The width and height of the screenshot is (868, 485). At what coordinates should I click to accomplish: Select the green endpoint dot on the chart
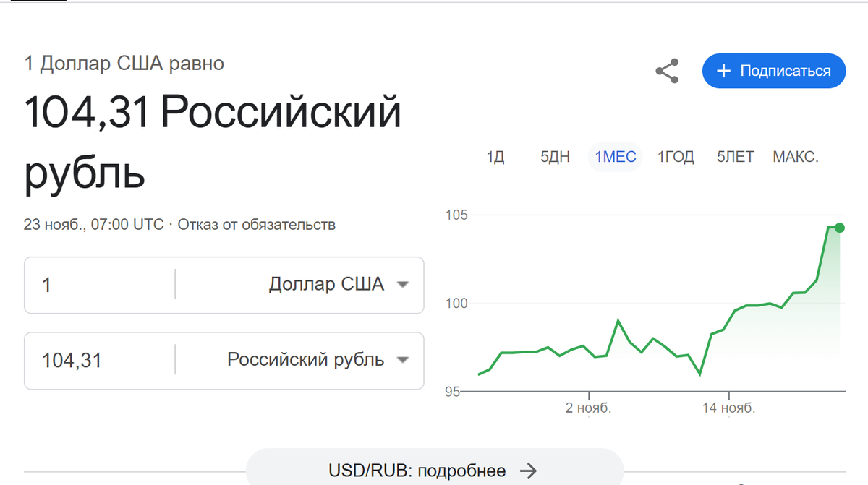pos(839,228)
